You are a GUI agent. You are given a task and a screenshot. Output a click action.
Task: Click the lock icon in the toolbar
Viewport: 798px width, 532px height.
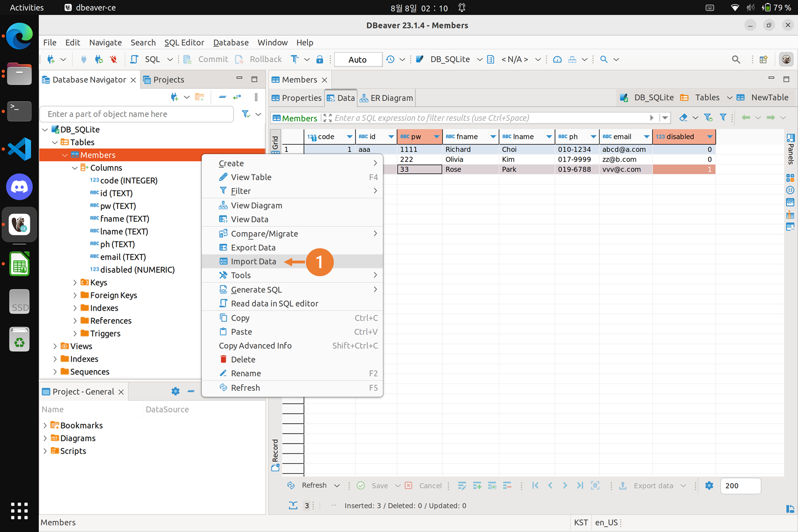point(320,60)
